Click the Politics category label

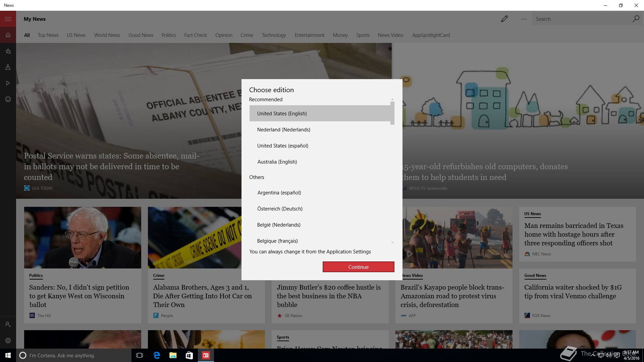[36, 276]
